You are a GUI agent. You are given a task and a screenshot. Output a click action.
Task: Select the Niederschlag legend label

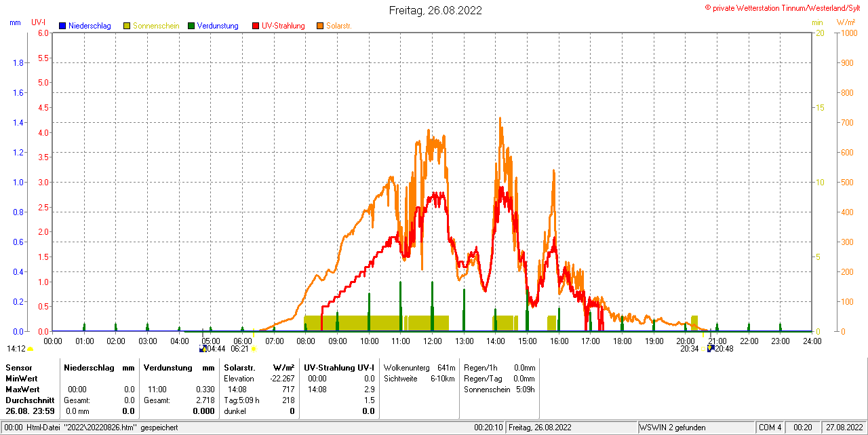coord(90,26)
